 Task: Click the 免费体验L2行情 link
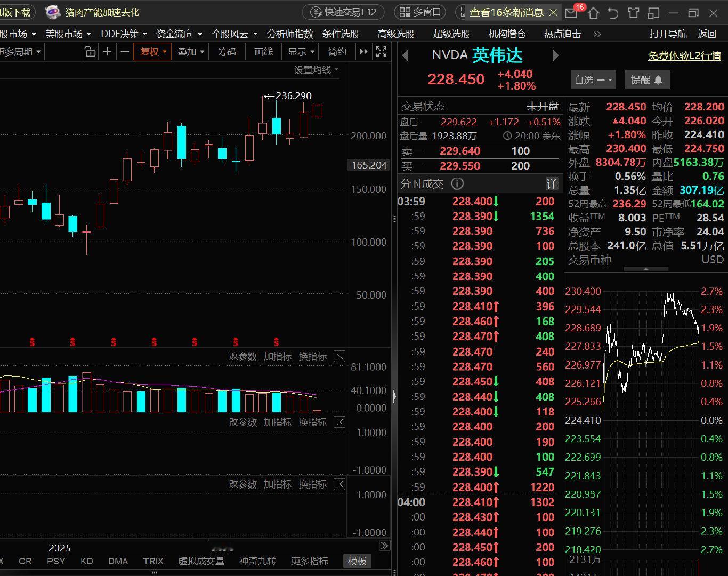tap(684, 55)
